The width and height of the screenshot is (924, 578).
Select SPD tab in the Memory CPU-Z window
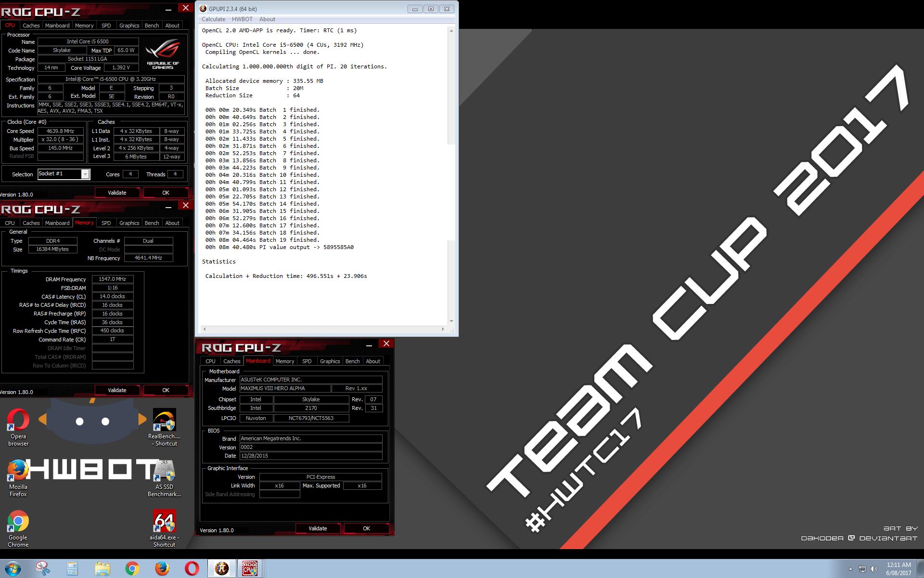tap(106, 223)
